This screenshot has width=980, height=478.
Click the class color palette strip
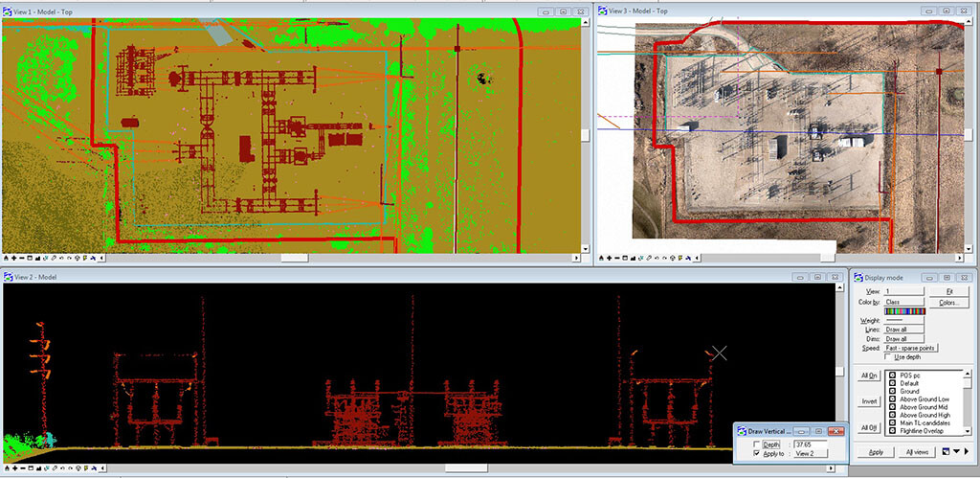tap(903, 311)
